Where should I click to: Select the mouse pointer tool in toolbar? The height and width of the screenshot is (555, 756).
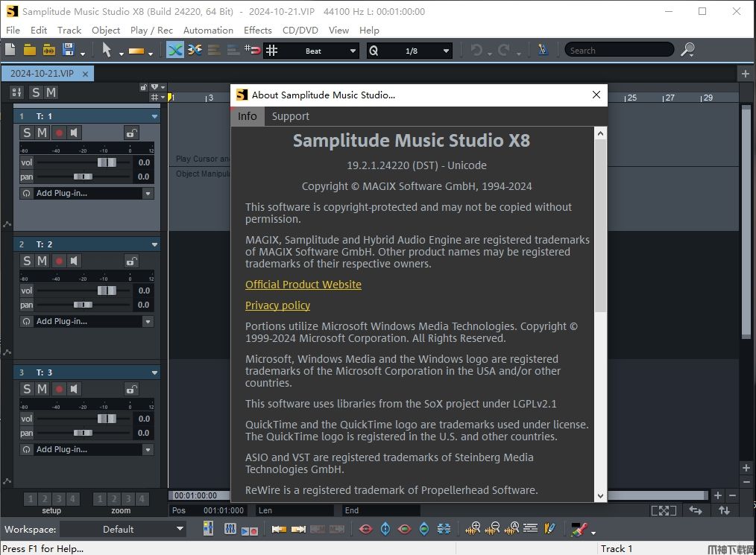pos(107,50)
